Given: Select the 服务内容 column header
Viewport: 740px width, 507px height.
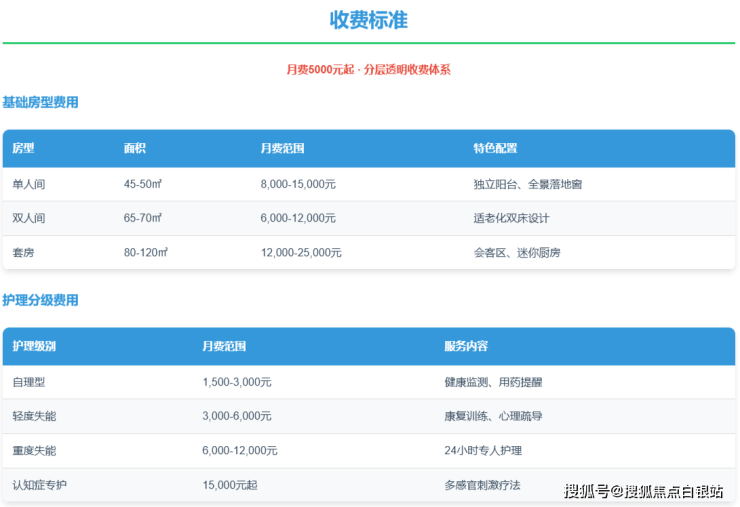Looking at the screenshot, I should (x=466, y=346).
